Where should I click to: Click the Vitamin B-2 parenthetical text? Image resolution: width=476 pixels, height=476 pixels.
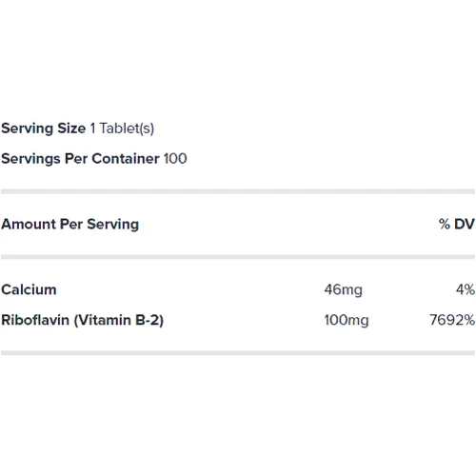pyautogui.click(x=119, y=320)
